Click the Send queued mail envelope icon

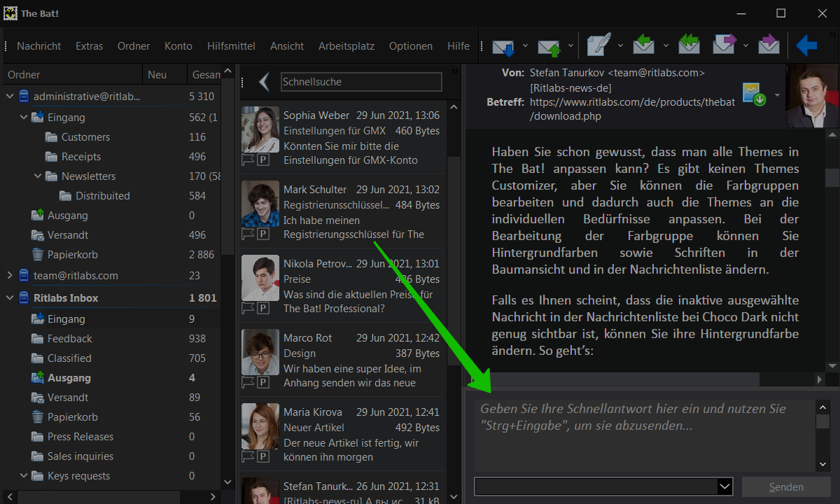(549, 46)
